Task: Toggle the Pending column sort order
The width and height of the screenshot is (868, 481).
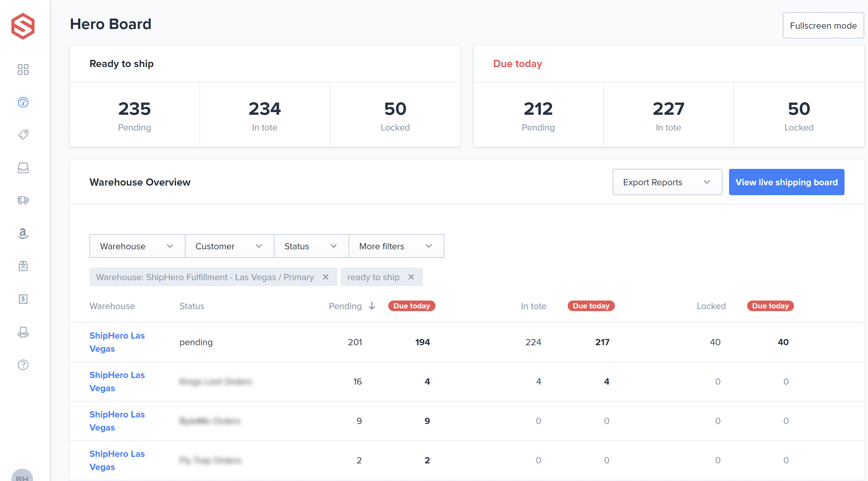Action: (371, 306)
